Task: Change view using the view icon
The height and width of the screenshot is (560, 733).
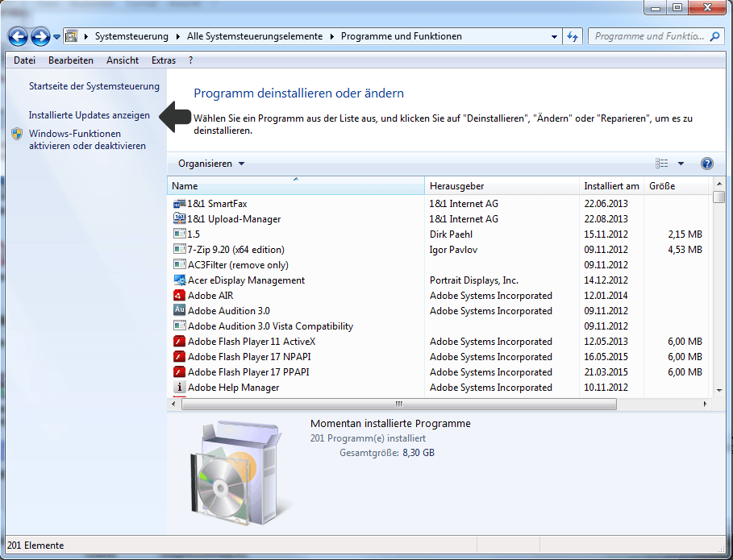Action: pyautogui.click(x=661, y=164)
